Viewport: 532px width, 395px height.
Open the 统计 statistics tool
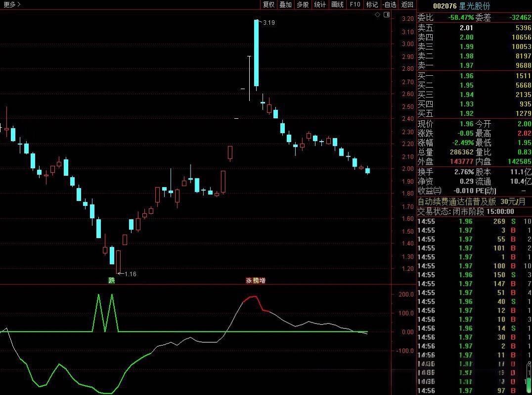(320, 4)
